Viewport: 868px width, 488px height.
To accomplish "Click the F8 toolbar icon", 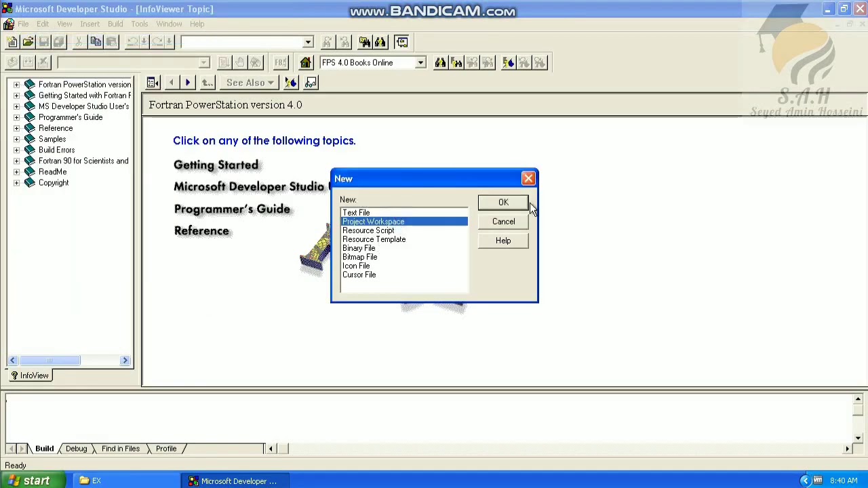I will click(x=280, y=62).
